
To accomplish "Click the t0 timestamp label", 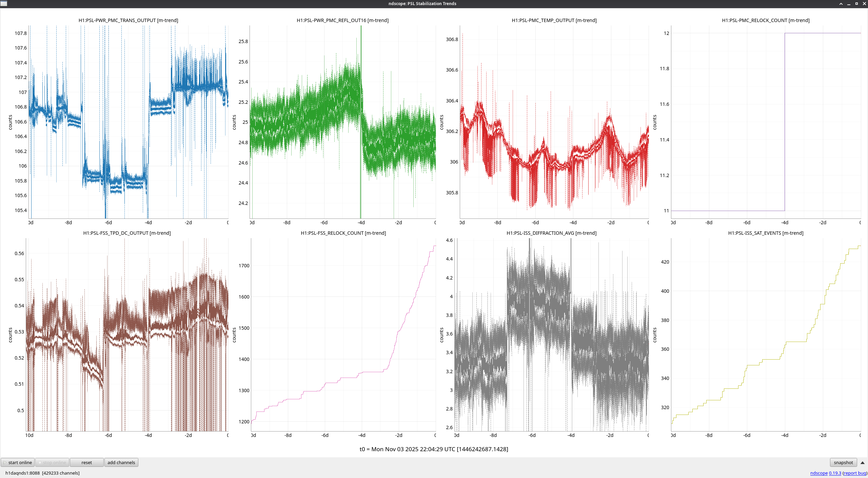I will 434,449.
